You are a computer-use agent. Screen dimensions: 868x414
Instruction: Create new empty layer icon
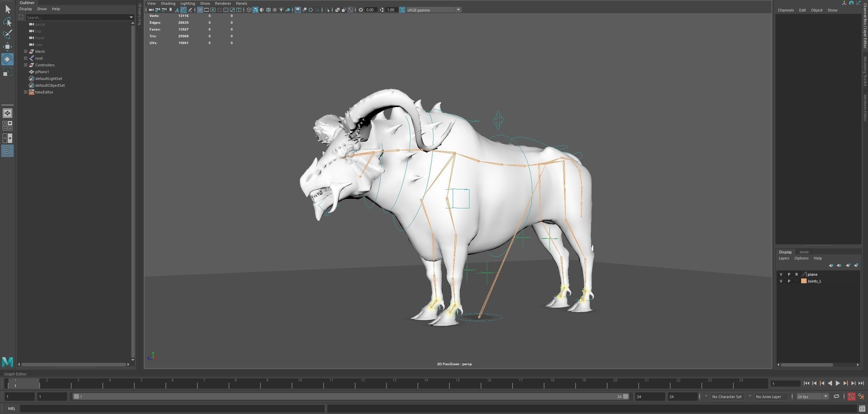coord(848,265)
